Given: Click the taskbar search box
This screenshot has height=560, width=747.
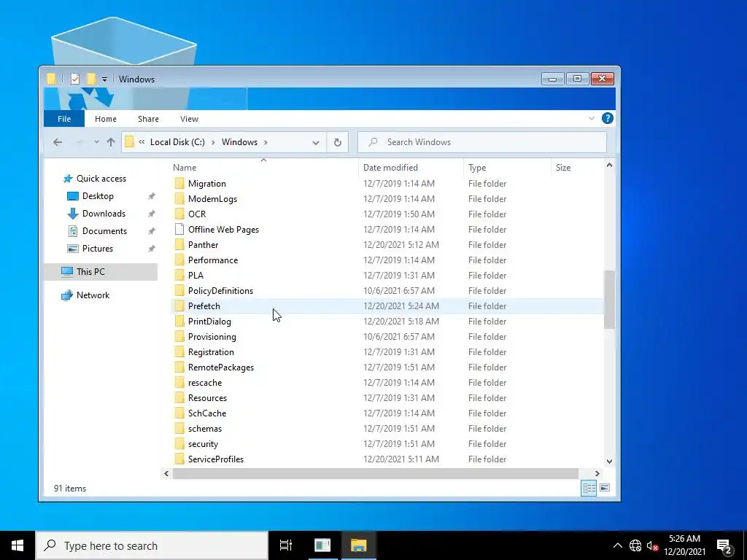Looking at the screenshot, I should point(152,545).
